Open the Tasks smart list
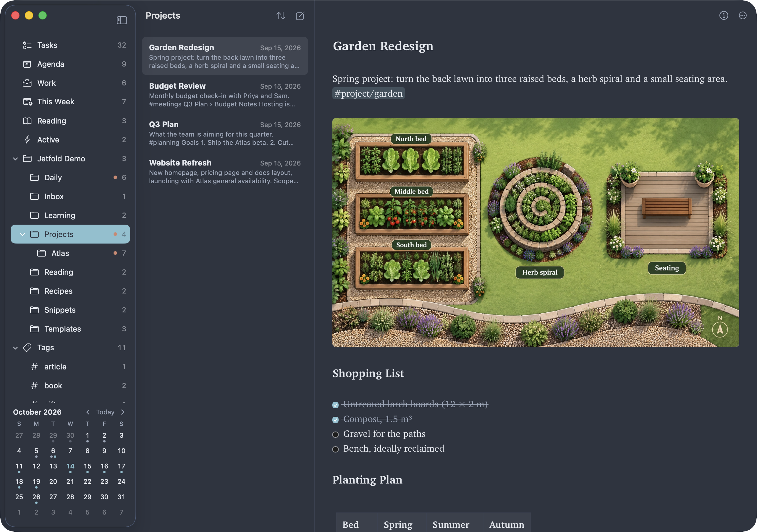The width and height of the screenshot is (757, 532). click(70, 45)
